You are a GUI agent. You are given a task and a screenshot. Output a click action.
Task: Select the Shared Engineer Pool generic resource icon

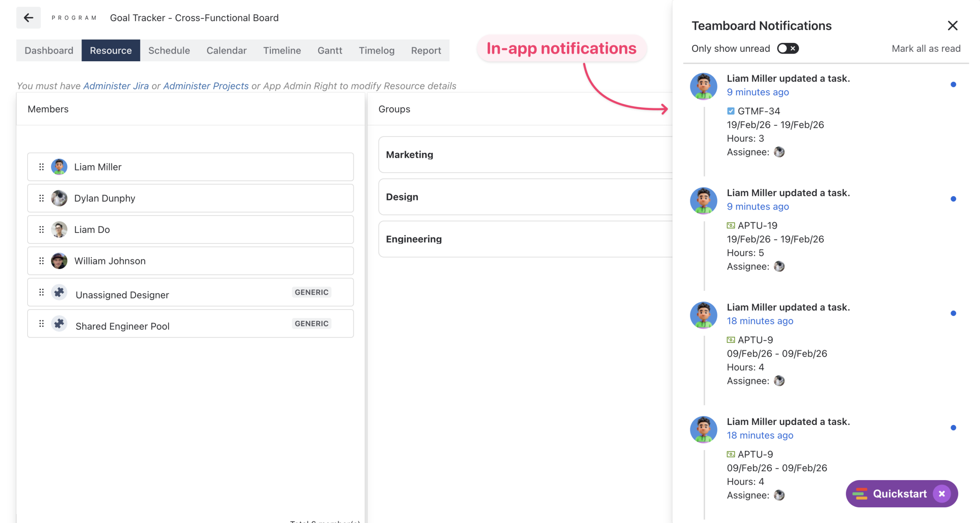point(59,323)
